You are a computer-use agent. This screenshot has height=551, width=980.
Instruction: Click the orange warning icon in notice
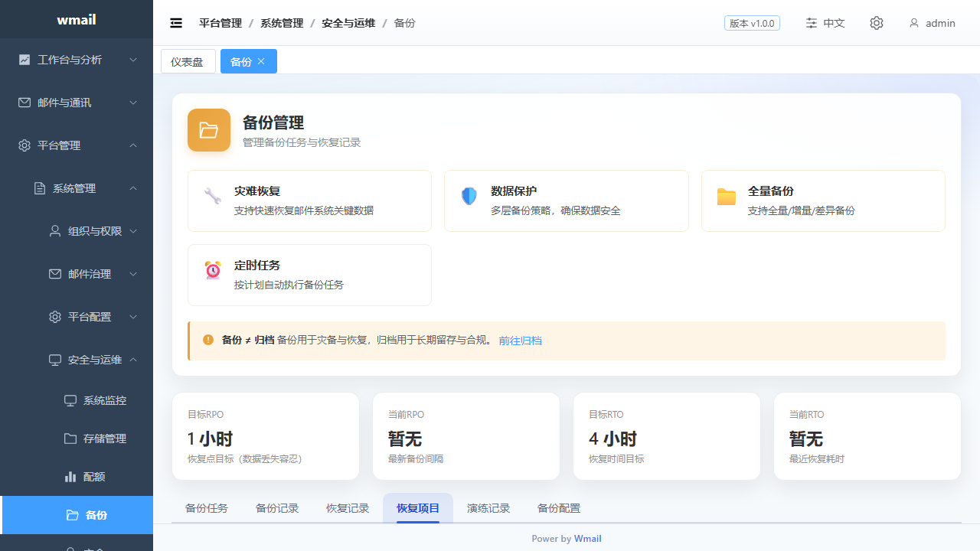pyautogui.click(x=208, y=340)
